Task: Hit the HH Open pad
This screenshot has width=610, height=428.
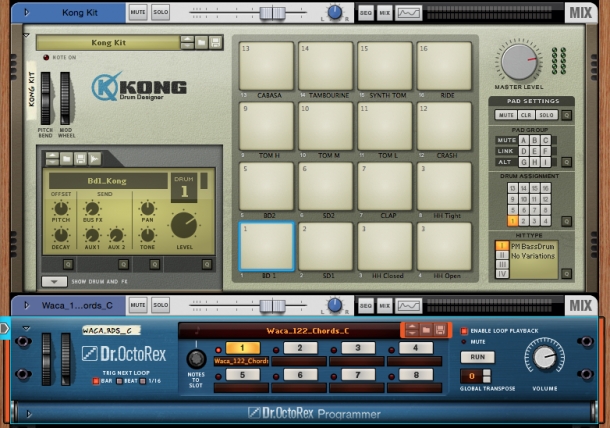Action: [444, 247]
